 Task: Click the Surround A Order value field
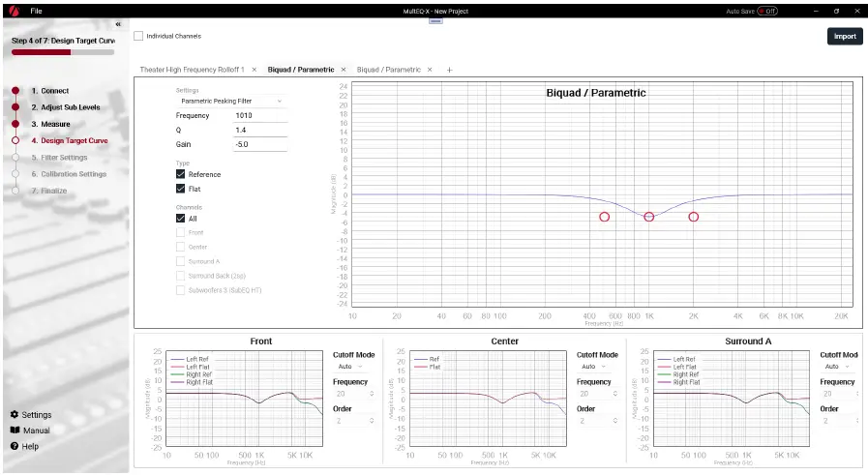pyautogui.click(x=839, y=421)
